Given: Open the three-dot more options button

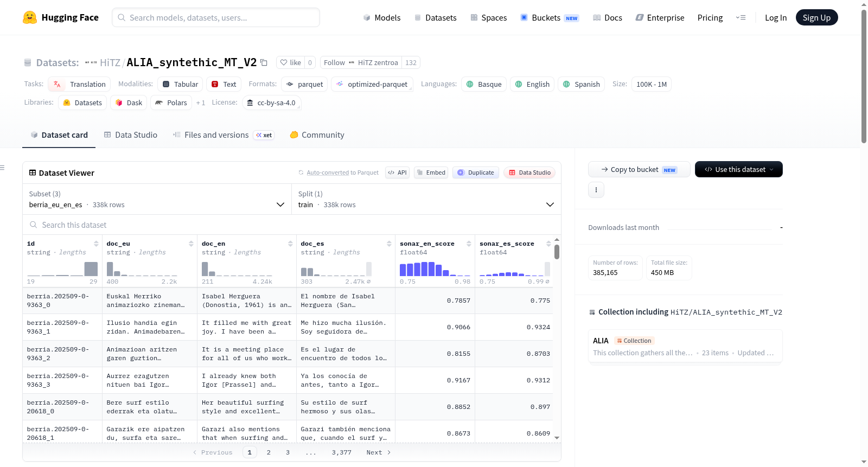Looking at the screenshot, I should click(x=596, y=190).
